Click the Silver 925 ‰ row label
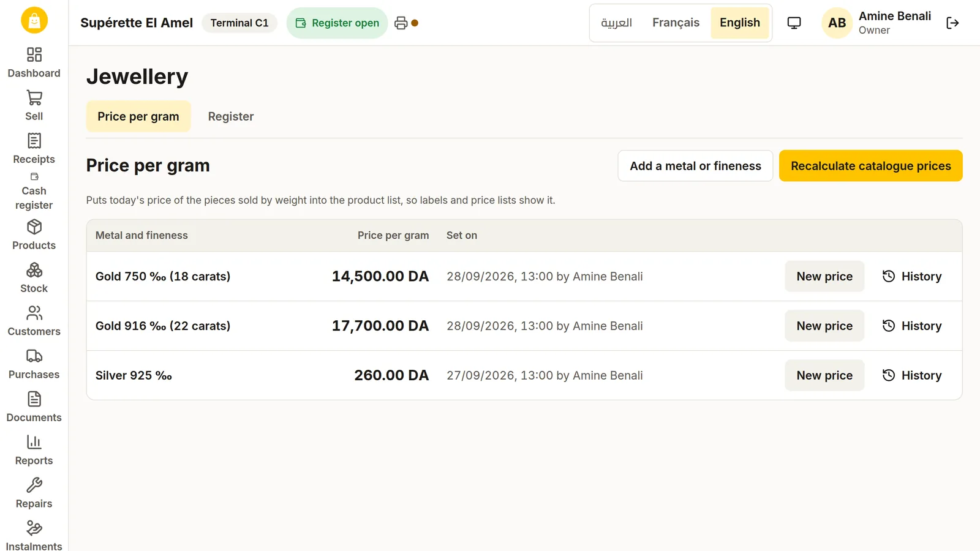This screenshot has height=551, width=980. click(134, 375)
